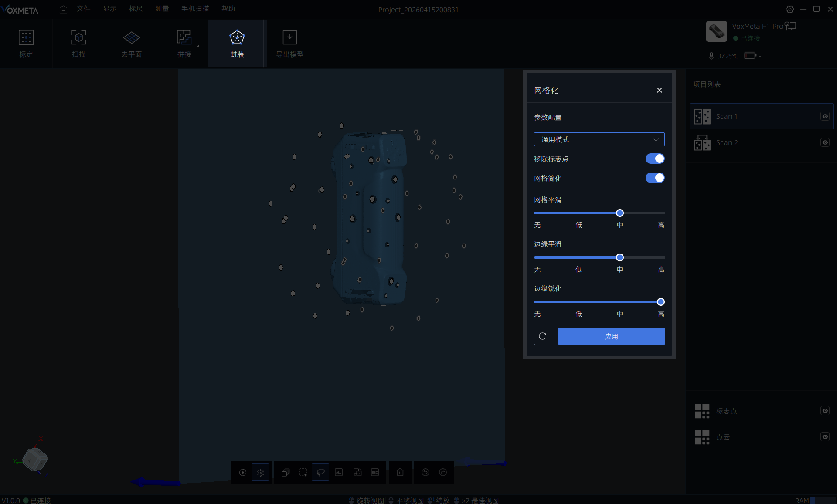This screenshot has height=504, width=837.
Task: Select the Scan 1 row label
Action: pos(727,116)
